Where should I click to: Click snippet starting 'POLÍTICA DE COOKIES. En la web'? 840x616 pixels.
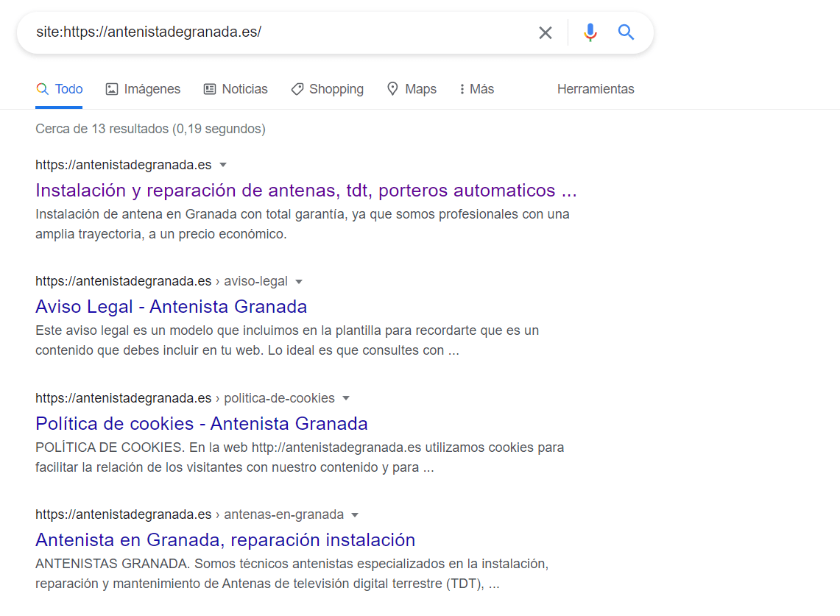click(300, 457)
